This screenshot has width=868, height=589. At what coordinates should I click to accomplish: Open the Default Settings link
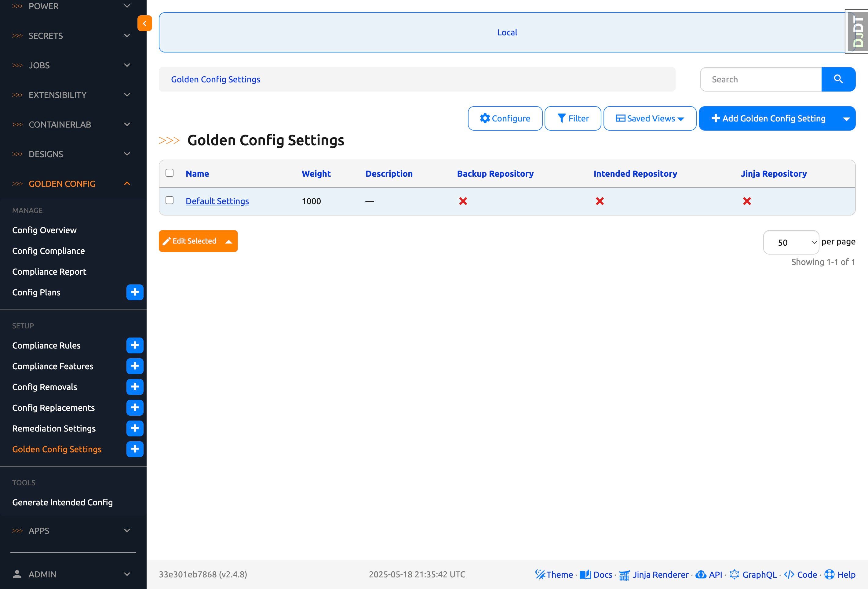point(217,201)
